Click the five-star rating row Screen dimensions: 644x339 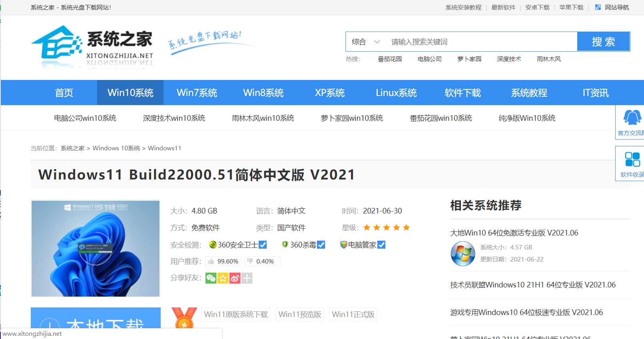(387, 228)
